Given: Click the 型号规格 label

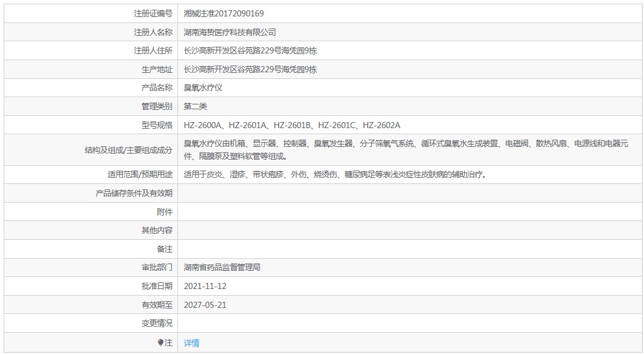Looking at the screenshot, I should click(x=157, y=125).
